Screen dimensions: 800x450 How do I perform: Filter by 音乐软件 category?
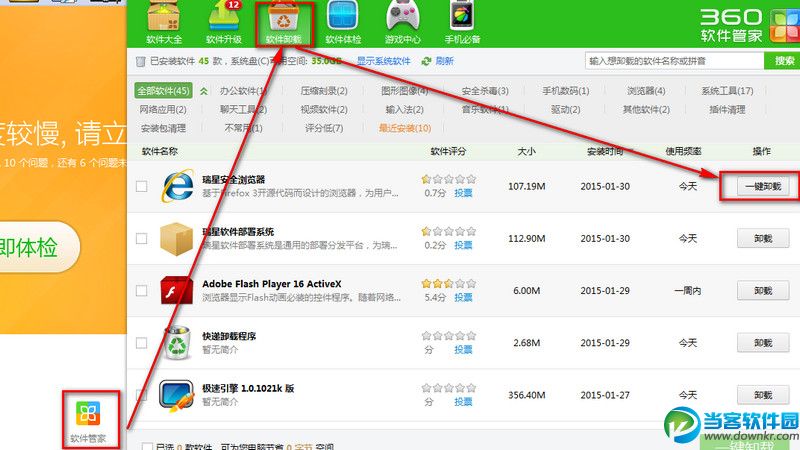pyautogui.click(x=485, y=110)
